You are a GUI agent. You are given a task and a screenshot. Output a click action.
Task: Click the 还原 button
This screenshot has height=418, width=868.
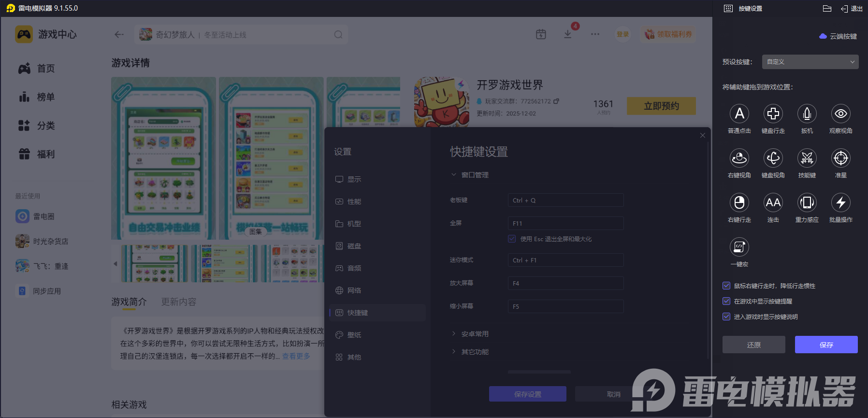754,345
